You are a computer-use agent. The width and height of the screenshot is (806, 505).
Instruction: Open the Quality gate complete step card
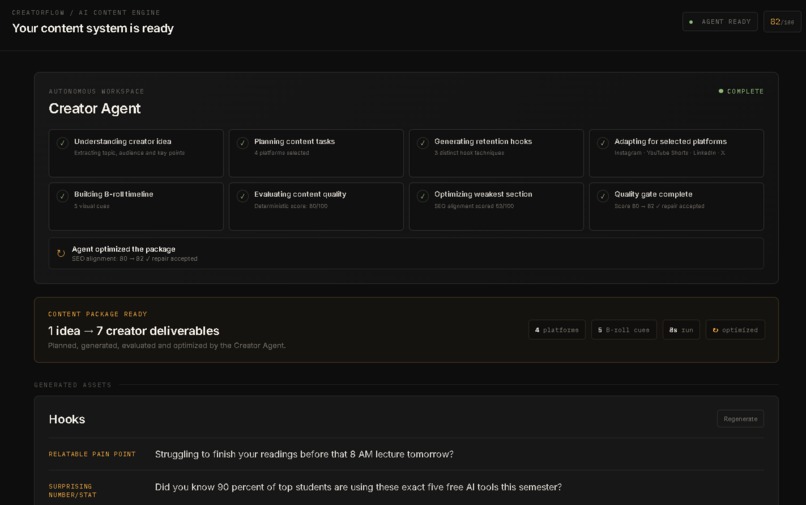(676, 206)
